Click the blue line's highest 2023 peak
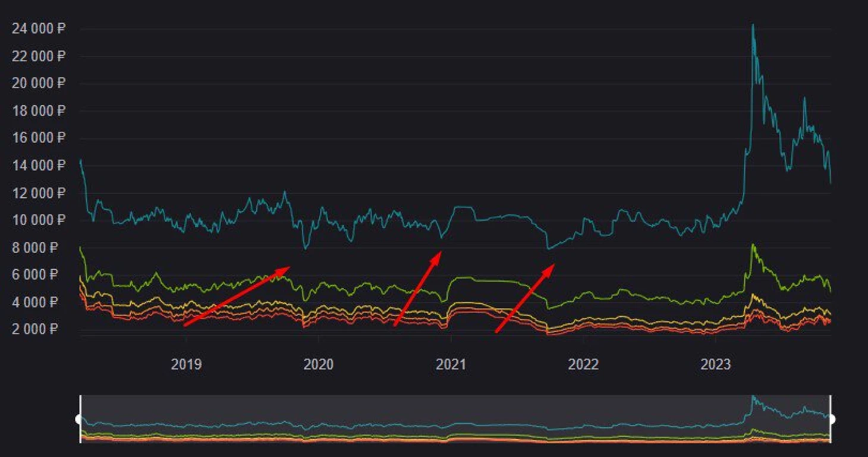 [753, 26]
